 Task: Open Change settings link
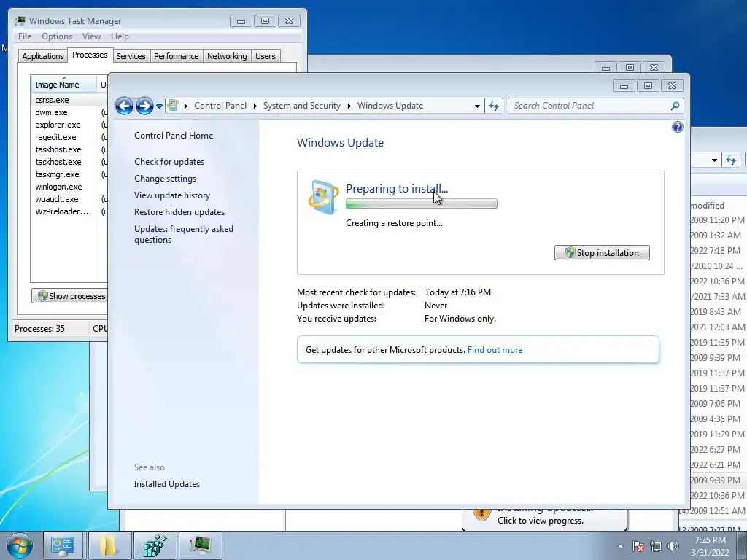[165, 179]
